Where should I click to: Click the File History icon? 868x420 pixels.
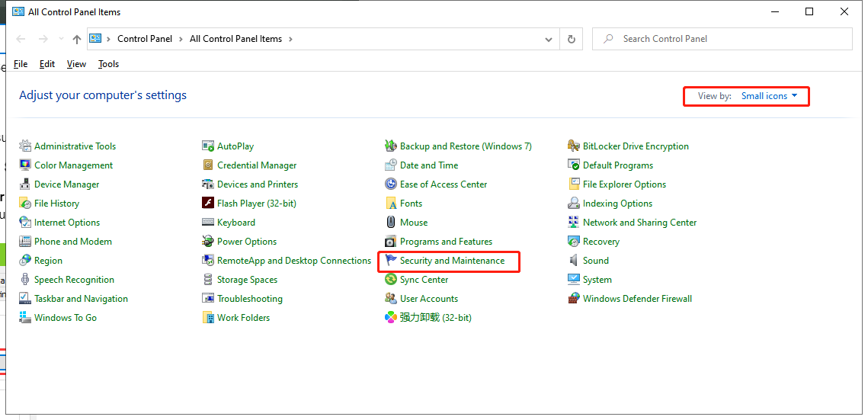point(25,203)
